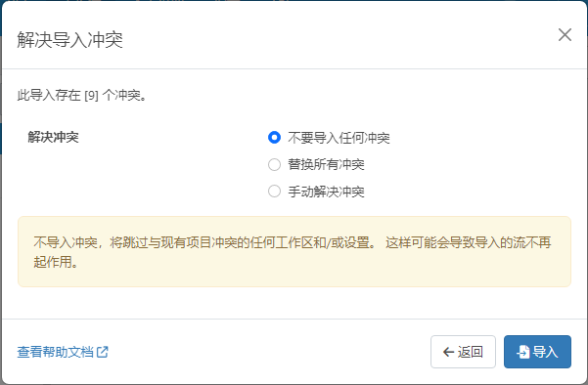Screen dimensions: 588x385
Task: Click the 解决导入冲突 dialog title
Action: click(x=70, y=39)
